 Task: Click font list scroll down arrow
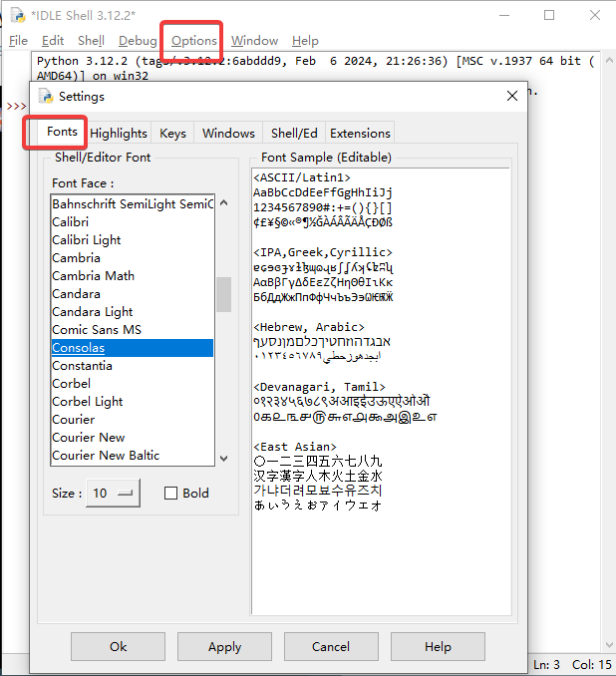223,459
